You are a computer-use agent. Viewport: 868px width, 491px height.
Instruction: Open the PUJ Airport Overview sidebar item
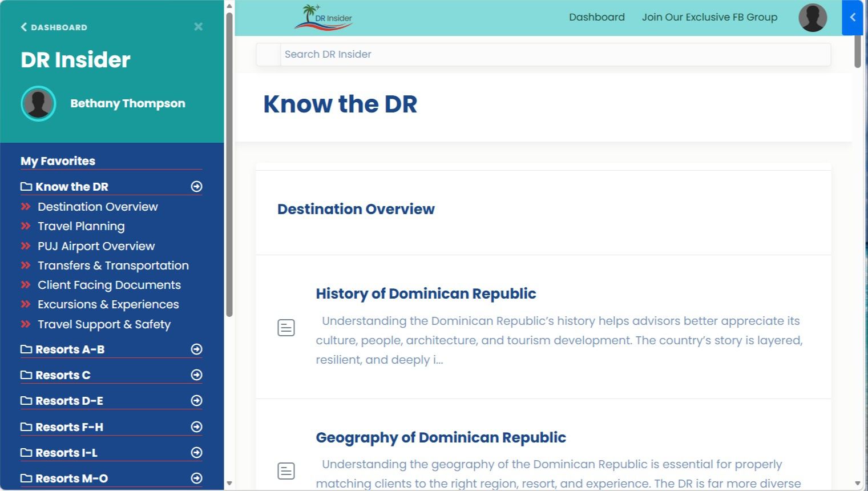pyautogui.click(x=96, y=246)
